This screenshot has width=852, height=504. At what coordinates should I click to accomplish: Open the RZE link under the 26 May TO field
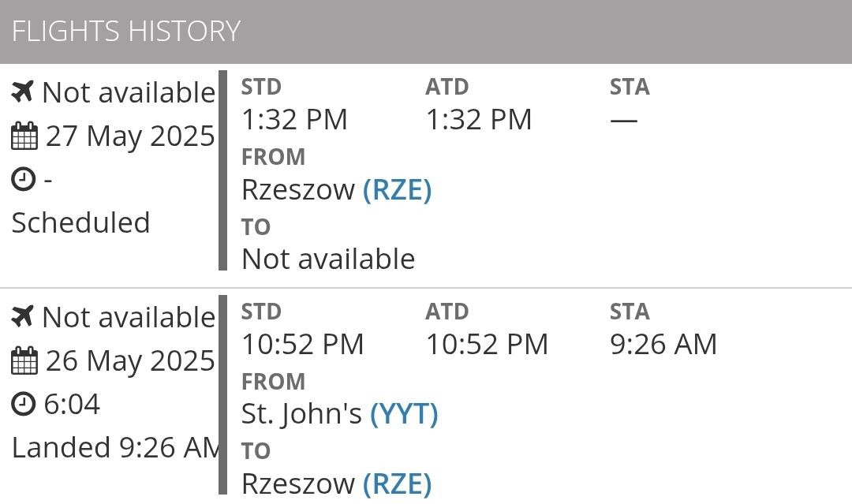pos(397,483)
